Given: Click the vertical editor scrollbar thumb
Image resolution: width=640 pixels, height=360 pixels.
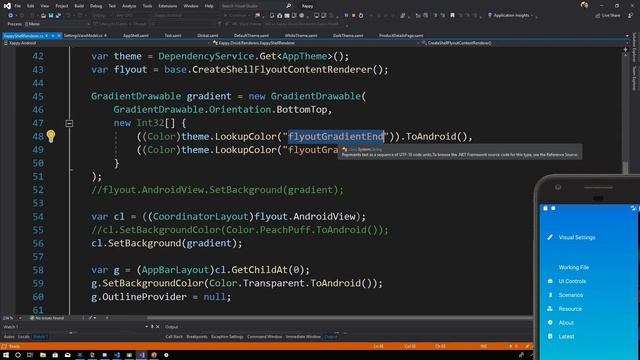Looking at the screenshot, I should point(625,167).
